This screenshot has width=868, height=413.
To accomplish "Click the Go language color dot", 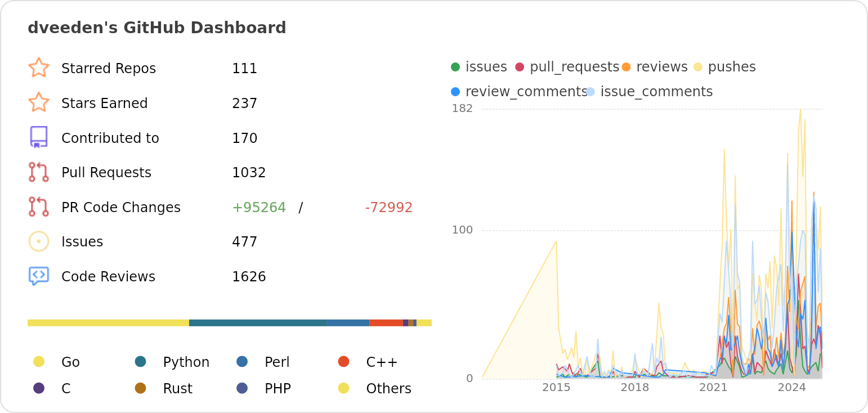I will tap(39, 361).
